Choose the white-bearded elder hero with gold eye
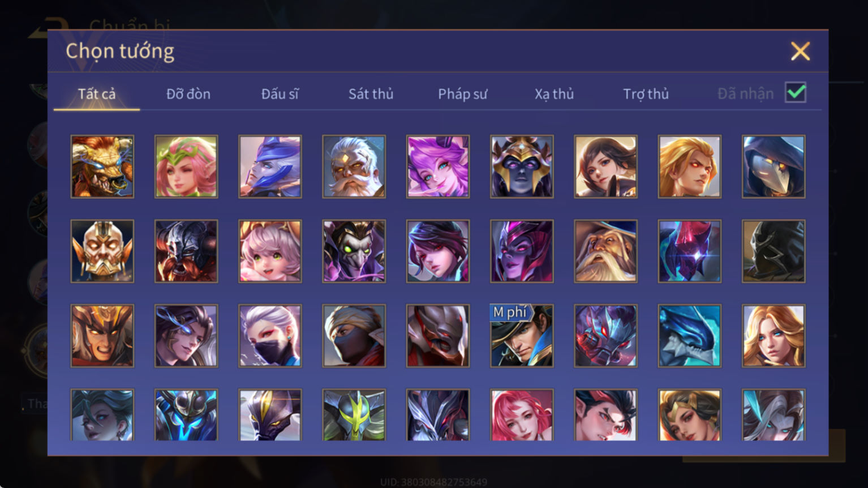Screen dimensions: 868x488 point(354,166)
